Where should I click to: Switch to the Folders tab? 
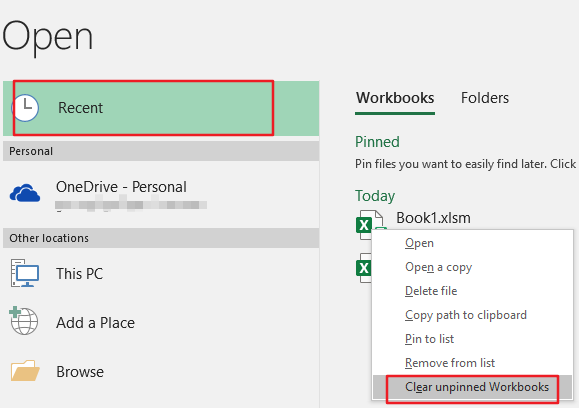485,98
